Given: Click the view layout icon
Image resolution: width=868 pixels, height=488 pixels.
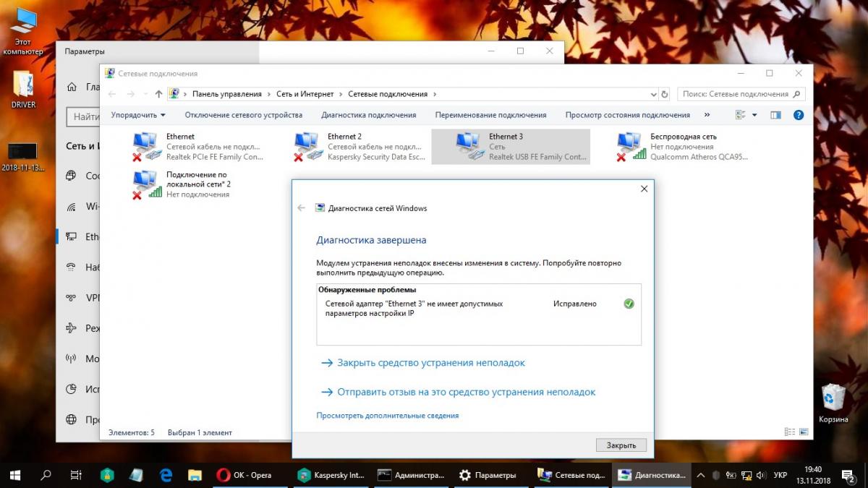Looking at the screenshot, I should 741,115.
